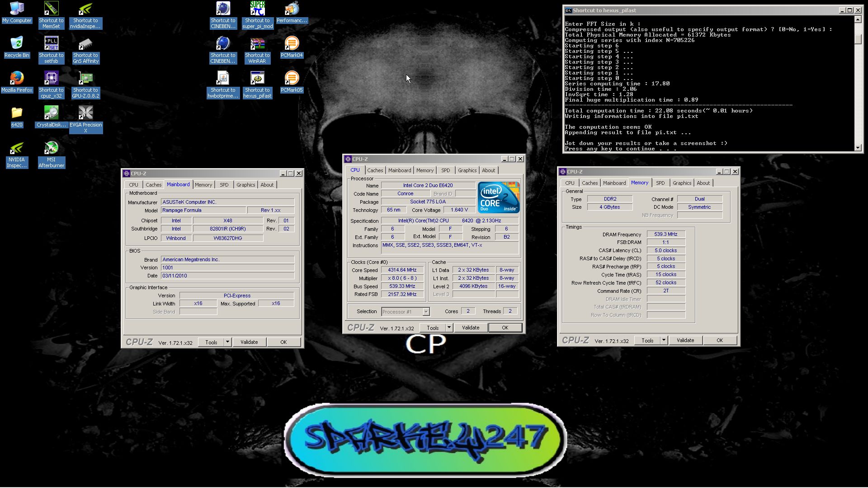Expand Tools dropdown arrow in Mainboard CPU-Z window
The width and height of the screenshot is (868, 488).
[228, 342]
